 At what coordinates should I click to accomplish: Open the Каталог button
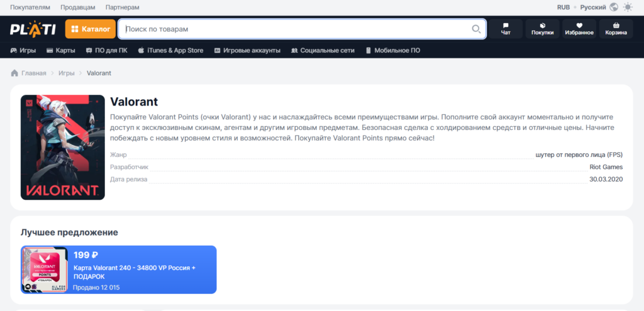[x=91, y=29]
